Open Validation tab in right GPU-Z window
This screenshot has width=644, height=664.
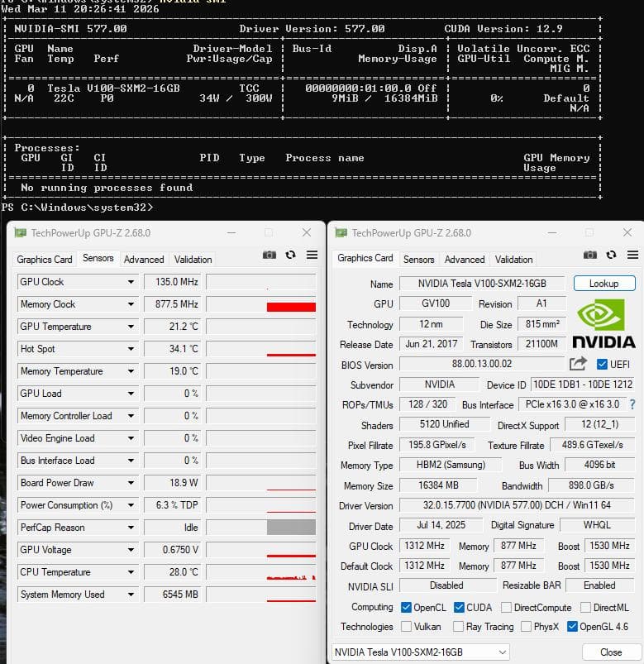pyautogui.click(x=514, y=259)
